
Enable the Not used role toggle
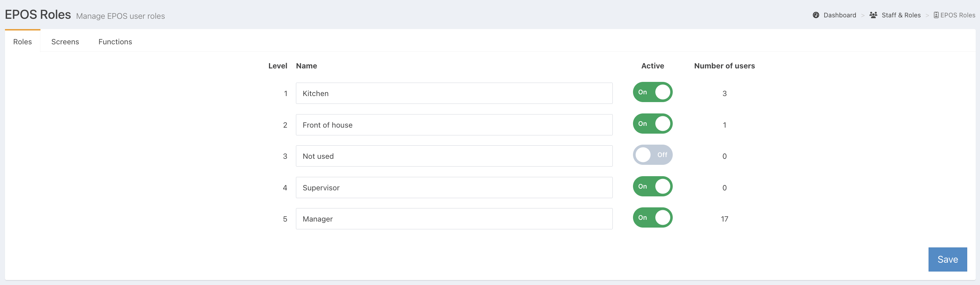[x=653, y=155]
